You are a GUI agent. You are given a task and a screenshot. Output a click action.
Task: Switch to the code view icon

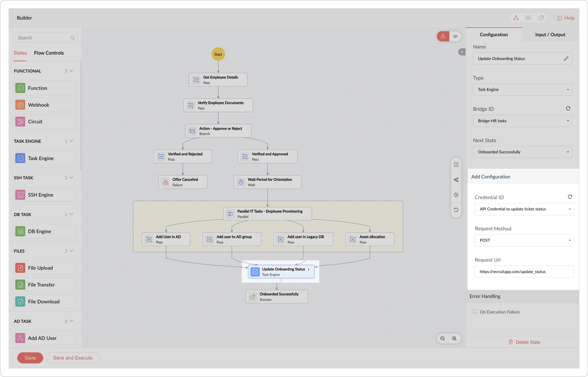point(455,36)
